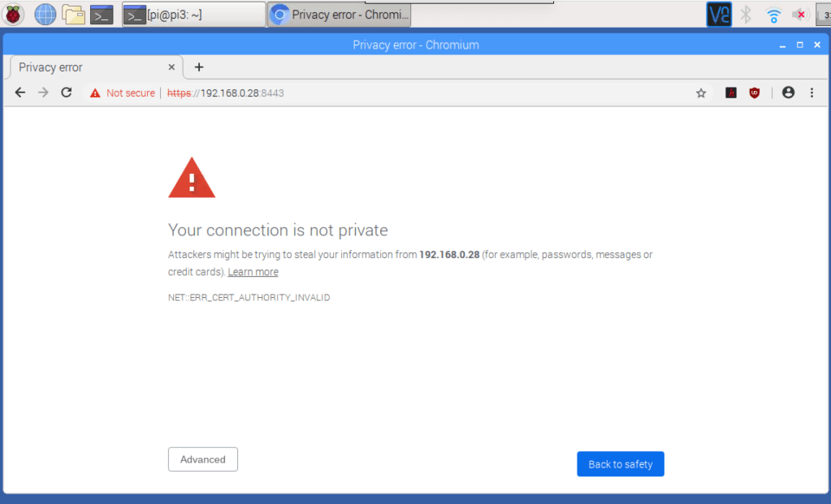Click the Back to safety button
This screenshot has width=831, height=504.
pyautogui.click(x=620, y=463)
